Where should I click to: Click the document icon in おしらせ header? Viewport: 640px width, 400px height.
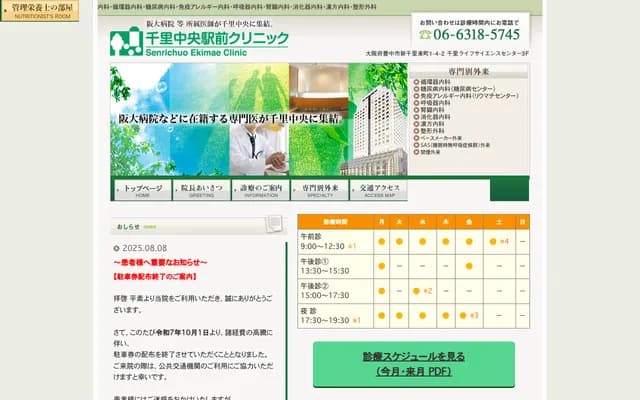[274, 224]
